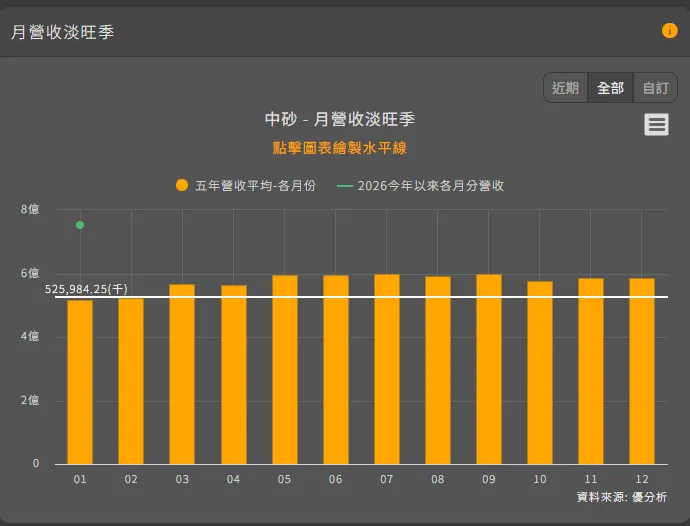The height and width of the screenshot is (526, 690).
Task: Choose the 自訂 range tab
Action: pos(655,88)
